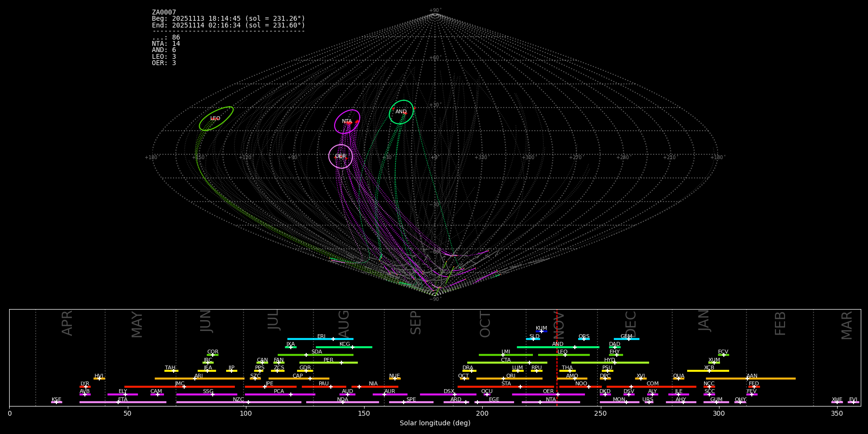Click the NOV month label in timeline

click(558, 324)
